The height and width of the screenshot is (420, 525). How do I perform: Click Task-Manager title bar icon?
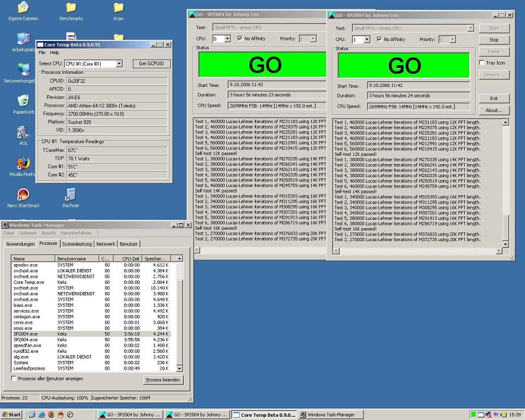[5, 225]
